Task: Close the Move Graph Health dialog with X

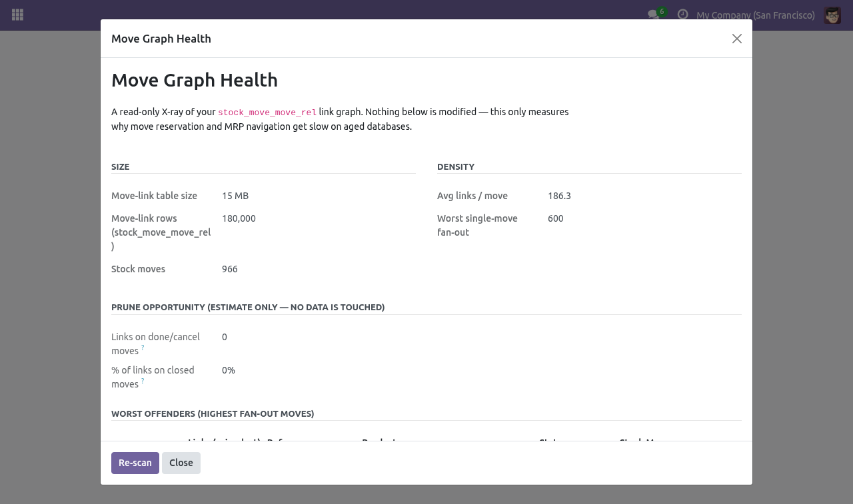Action: 737,39
